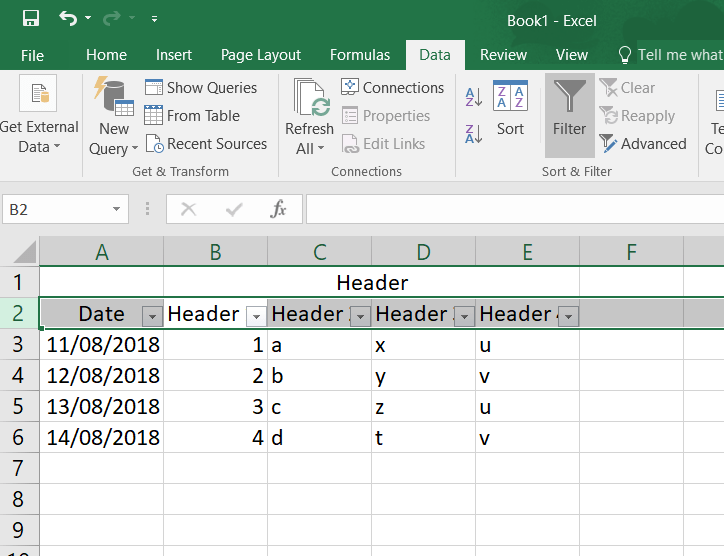Switch to the Home tab
This screenshot has width=724, height=556.
coord(106,55)
